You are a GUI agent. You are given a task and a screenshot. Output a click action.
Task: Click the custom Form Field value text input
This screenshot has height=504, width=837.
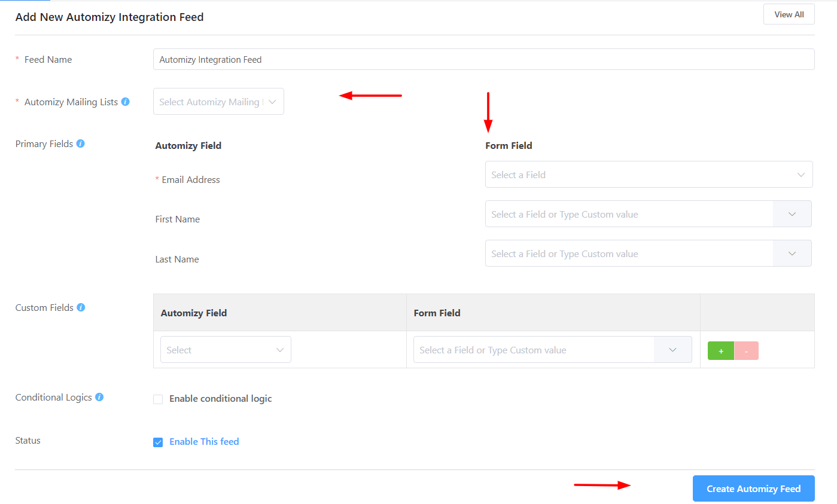pyautogui.click(x=533, y=350)
